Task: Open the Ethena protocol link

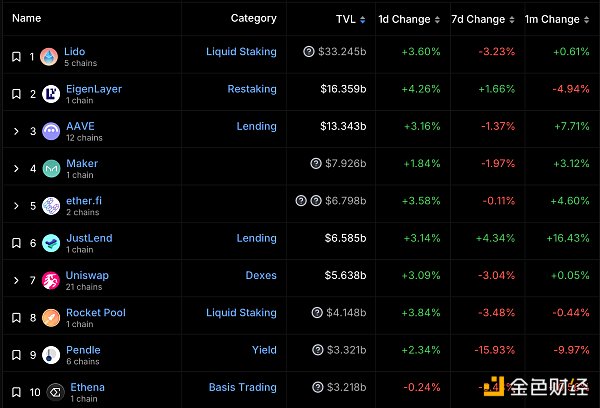Action: (87, 387)
